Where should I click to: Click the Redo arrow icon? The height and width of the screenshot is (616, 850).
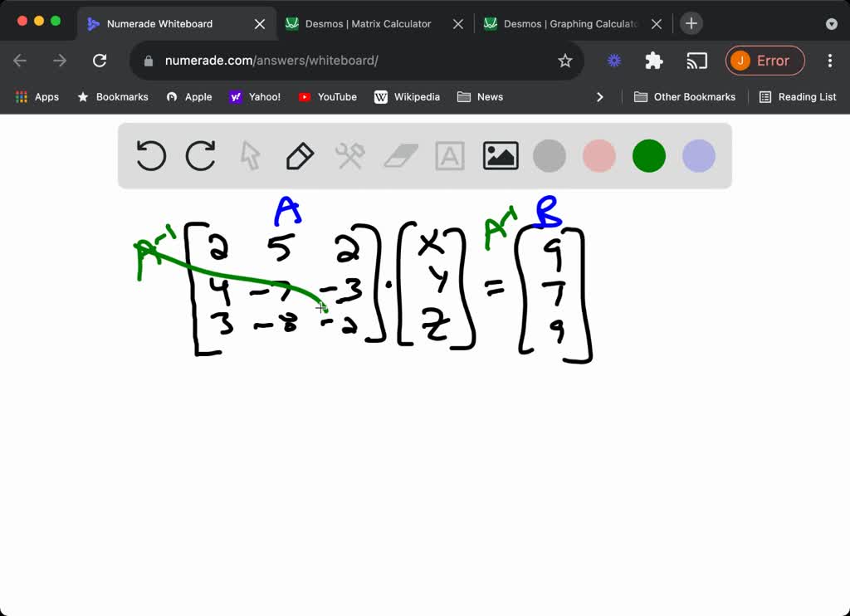[x=200, y=155]
